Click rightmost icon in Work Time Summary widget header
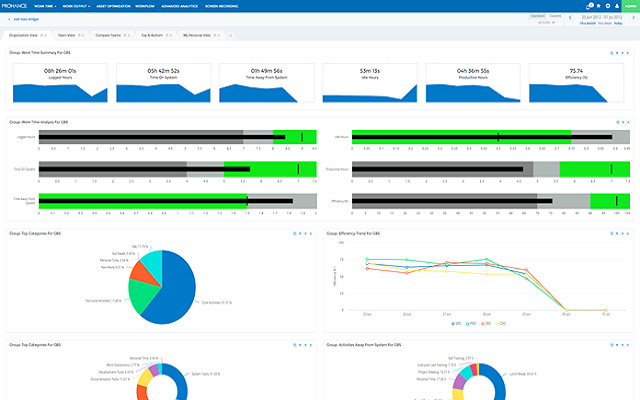 click(x=628, y=52)
